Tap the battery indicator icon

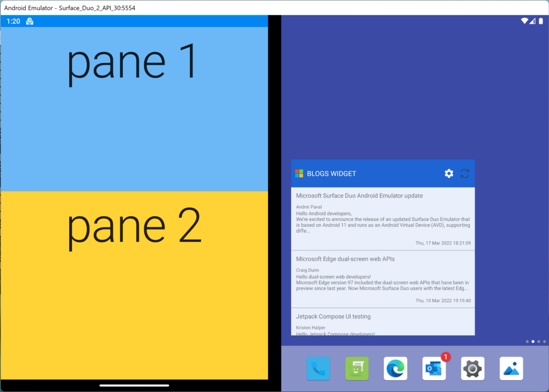(540, 21)
